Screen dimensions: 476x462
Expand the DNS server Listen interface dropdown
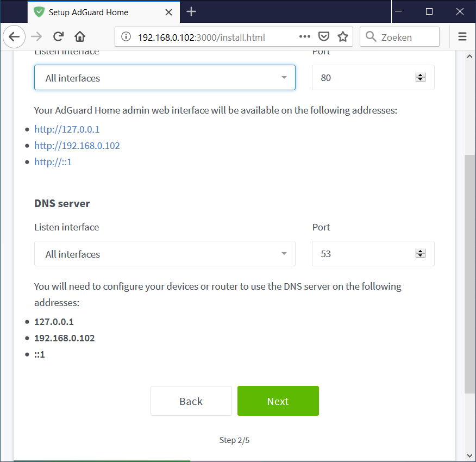pos(165,254)
